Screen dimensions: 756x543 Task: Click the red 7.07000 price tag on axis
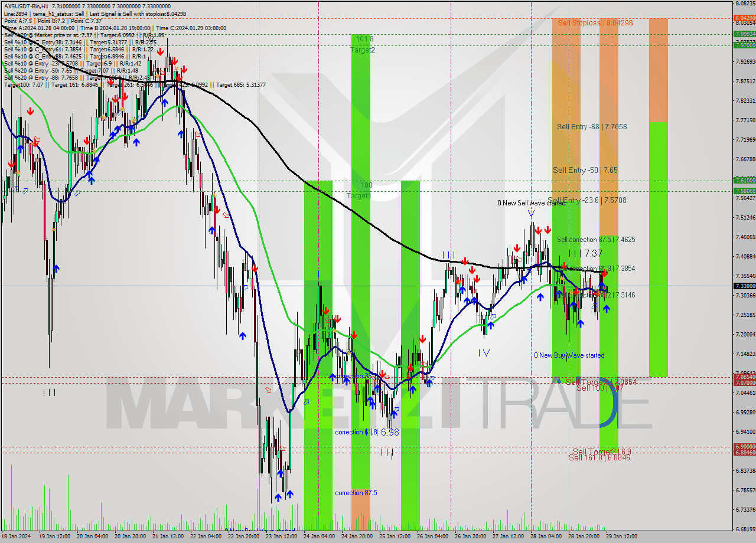click(744, 383)
